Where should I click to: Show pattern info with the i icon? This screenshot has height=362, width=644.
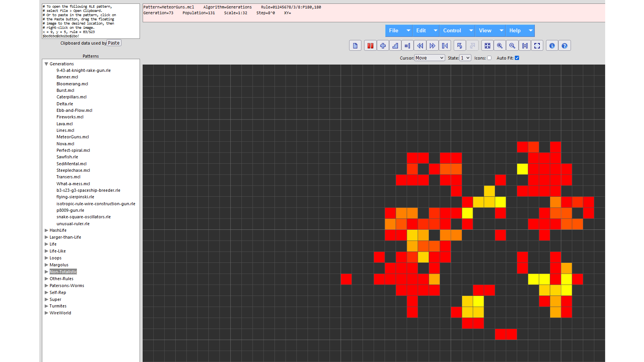tap(552, 46)
